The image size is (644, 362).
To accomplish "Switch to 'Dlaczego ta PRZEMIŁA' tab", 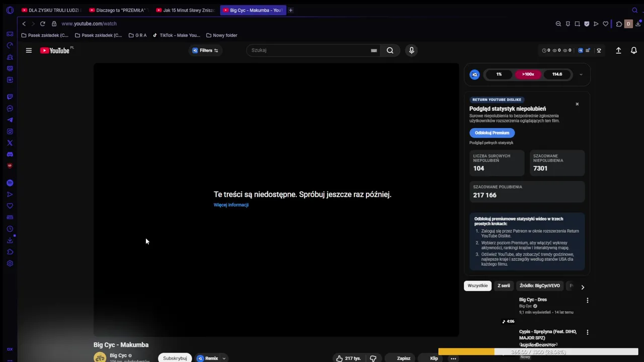I will (x=118, y=10).
